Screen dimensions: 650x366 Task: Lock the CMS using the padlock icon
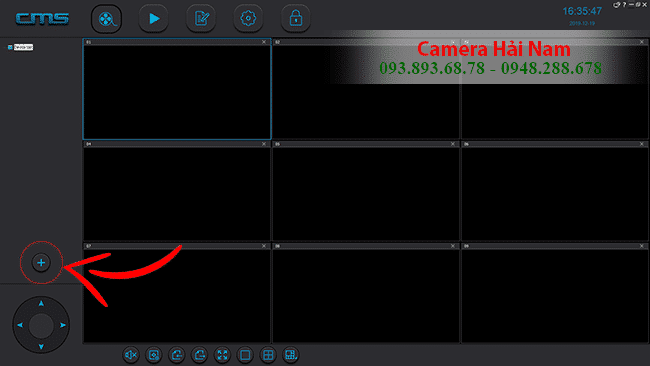coord(296,18)
